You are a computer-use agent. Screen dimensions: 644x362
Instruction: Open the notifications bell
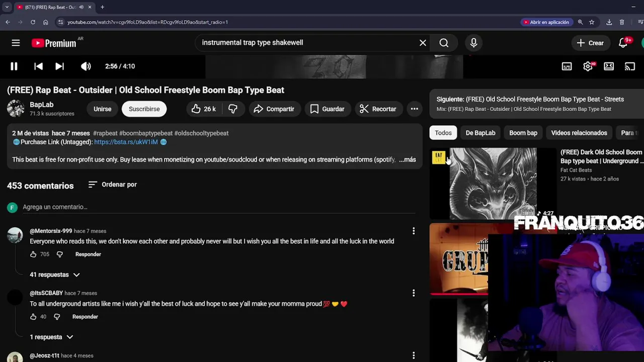click(623, 43)
